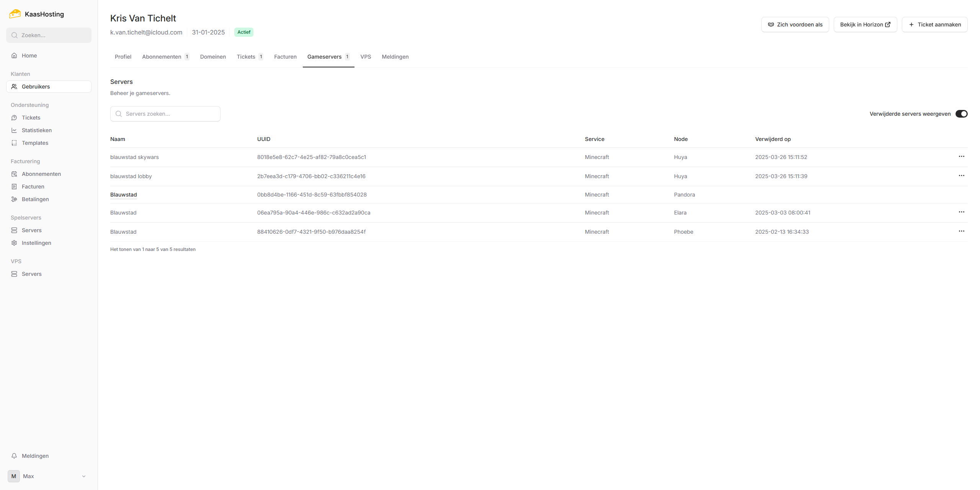This screenshot has height=490, width=980.
Task: Click Meldingen bell icon at sidebar bottom
Action: (x=14, y=456)
